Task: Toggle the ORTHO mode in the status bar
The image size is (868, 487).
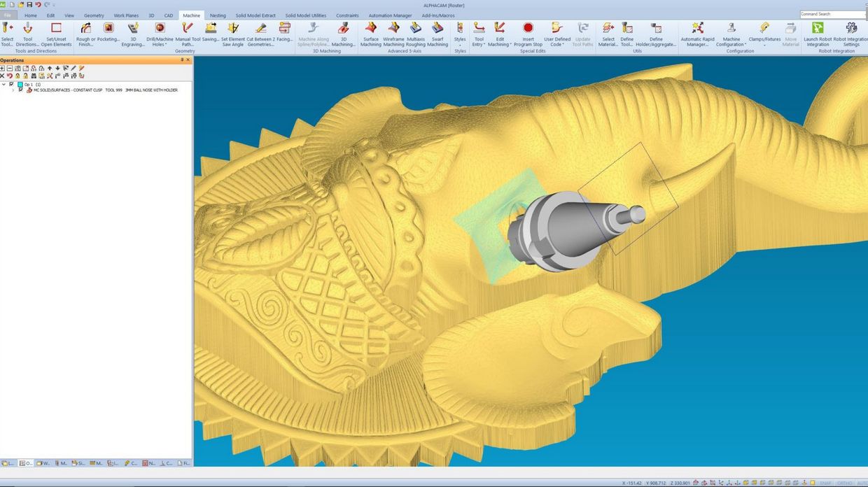Action: pos(845,483)
